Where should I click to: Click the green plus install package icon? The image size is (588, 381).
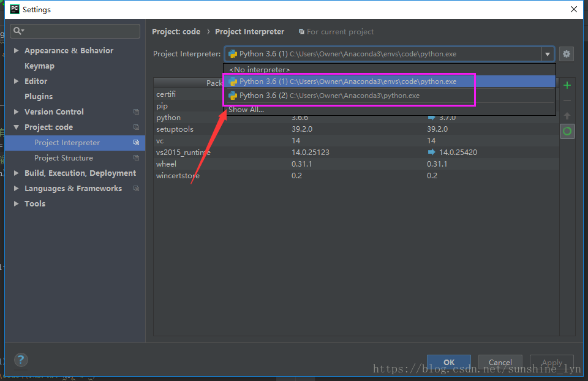click(567, 85)
